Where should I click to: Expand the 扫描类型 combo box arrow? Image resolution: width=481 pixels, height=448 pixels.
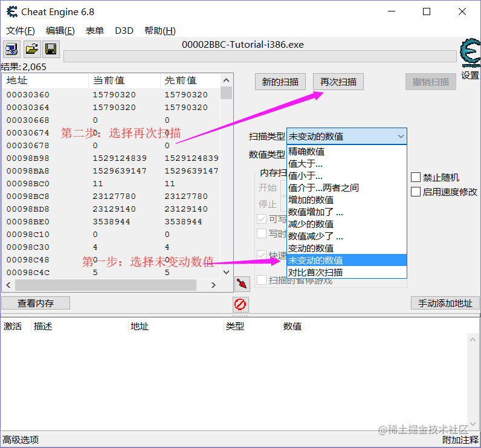[x=401, y=136]
